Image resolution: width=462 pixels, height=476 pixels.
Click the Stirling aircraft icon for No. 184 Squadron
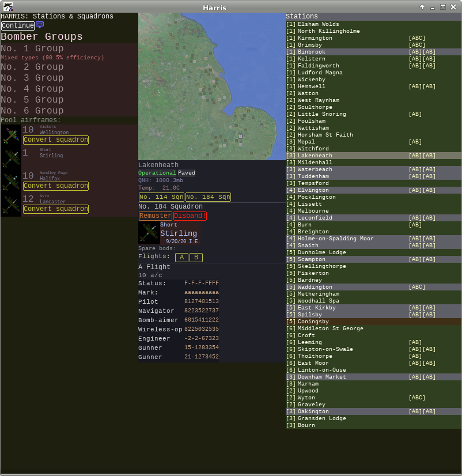(149, 232)
